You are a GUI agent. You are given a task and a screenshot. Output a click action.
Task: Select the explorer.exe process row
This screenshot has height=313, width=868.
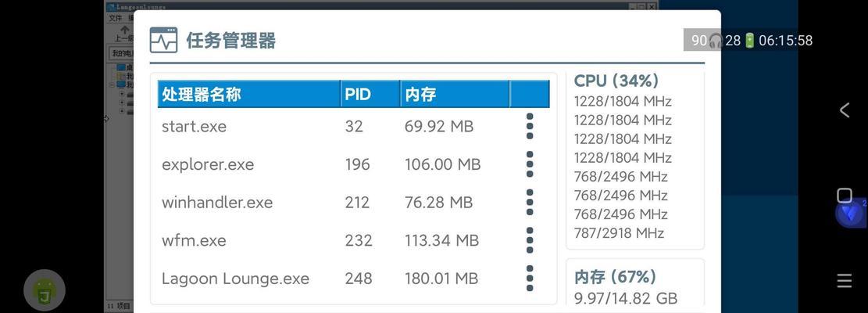[353, 164]
